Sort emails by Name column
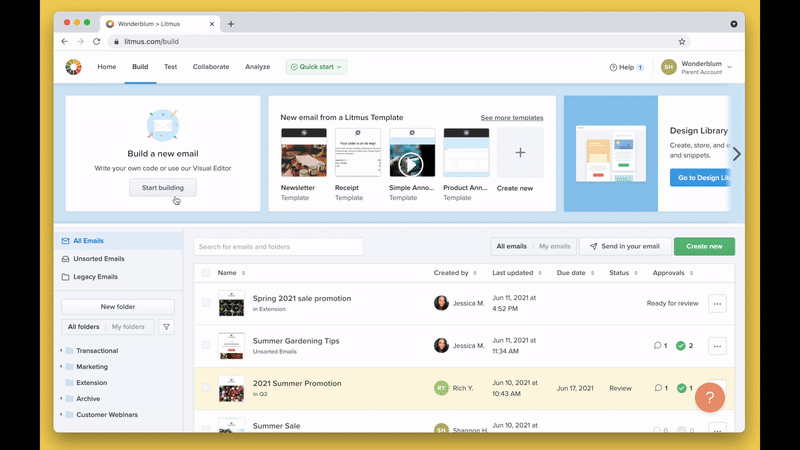The image size is (800, 450). point(231,273)
